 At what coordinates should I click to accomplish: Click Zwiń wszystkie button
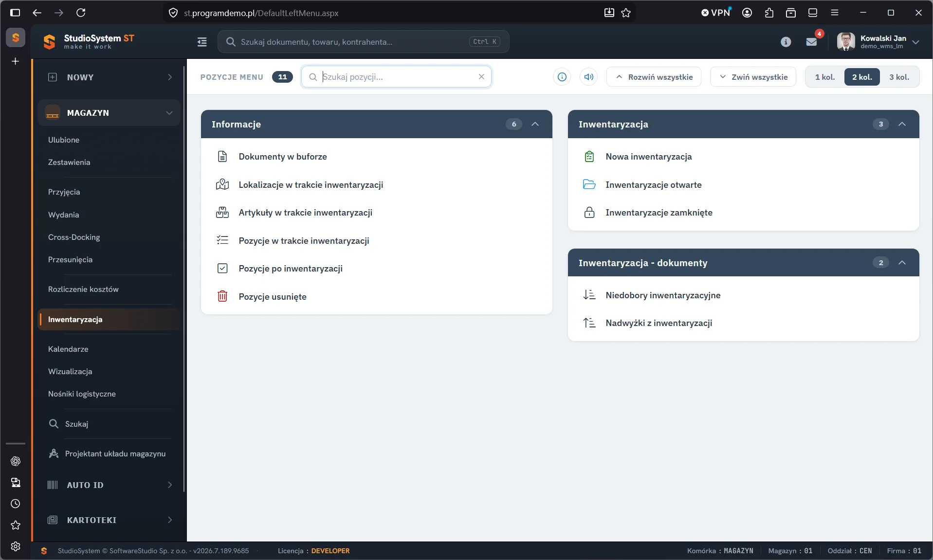click(753, 77)
